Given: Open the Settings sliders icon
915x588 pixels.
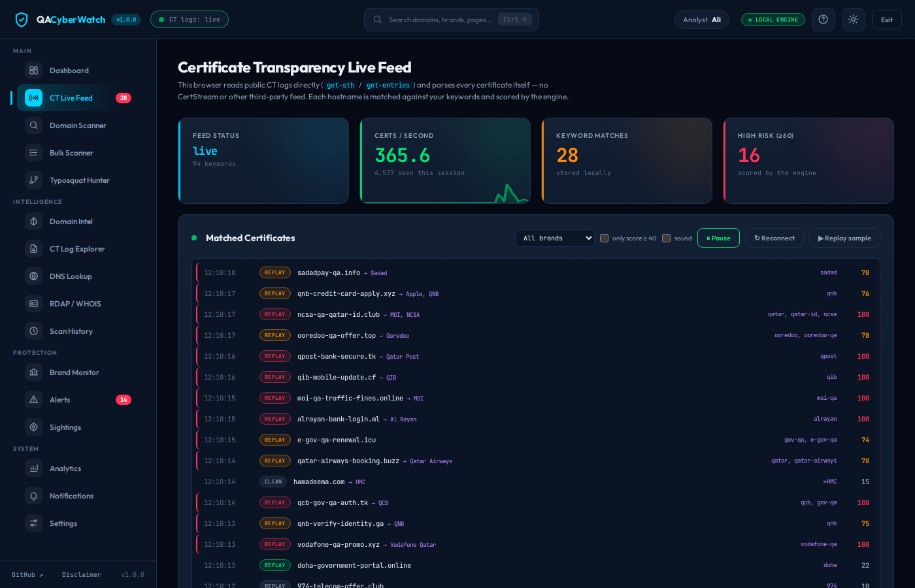Looking at the screenshot, I should pyautogui.click(x=34, y=523).
